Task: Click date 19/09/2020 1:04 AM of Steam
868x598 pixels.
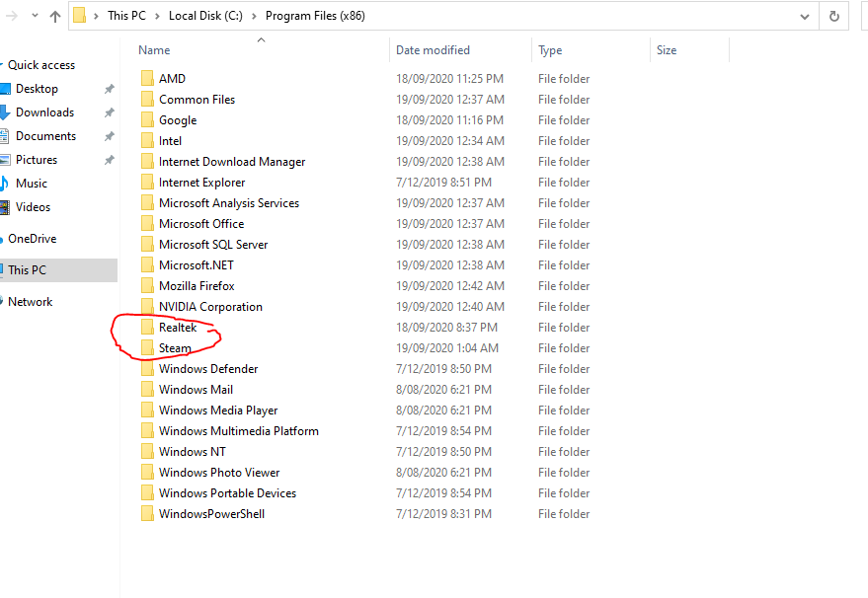Action: 447,348
